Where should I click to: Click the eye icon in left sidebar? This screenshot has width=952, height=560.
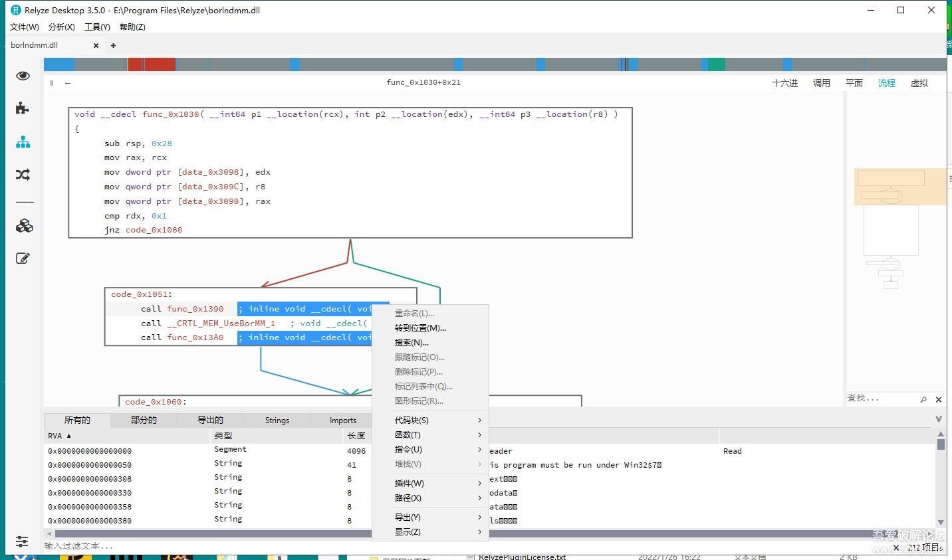tap(23, 76)
